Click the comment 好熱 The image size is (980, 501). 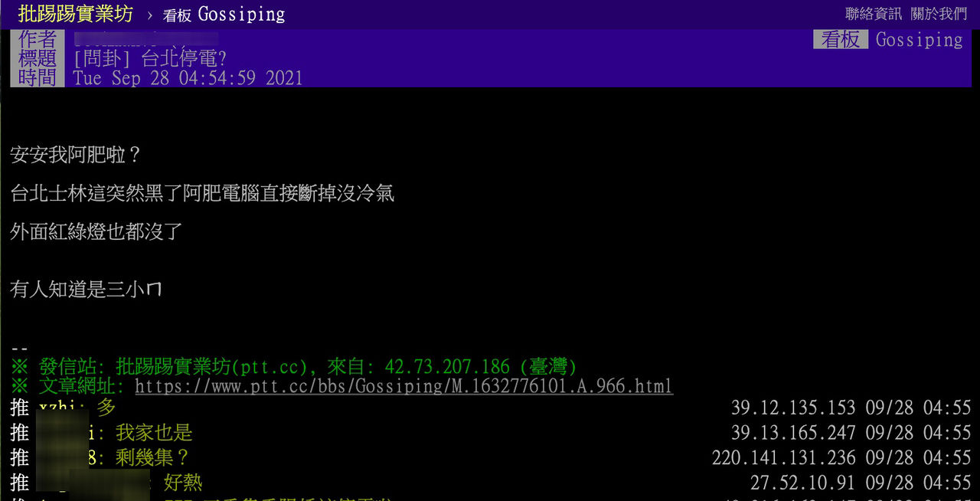183,483
